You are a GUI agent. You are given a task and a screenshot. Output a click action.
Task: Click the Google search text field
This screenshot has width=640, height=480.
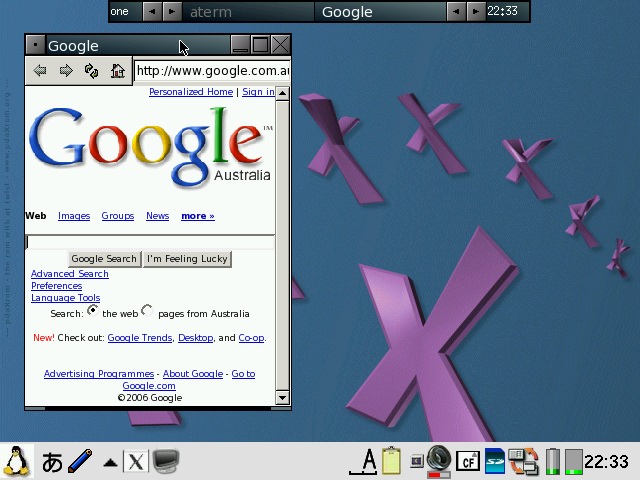pyautogui.click(x=149, y=242)
